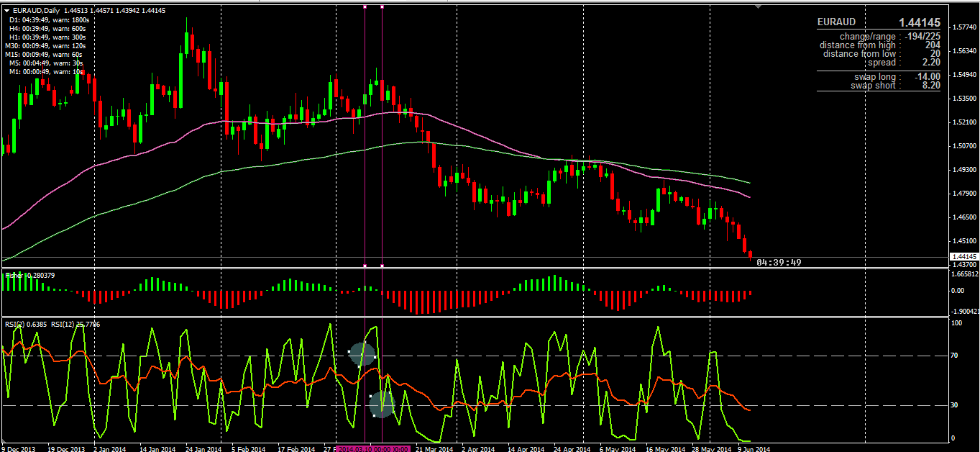The height and width of the screenshot is (452, 980).
Task: Click the 1.57740 price scale label
Action: point(963,27)
